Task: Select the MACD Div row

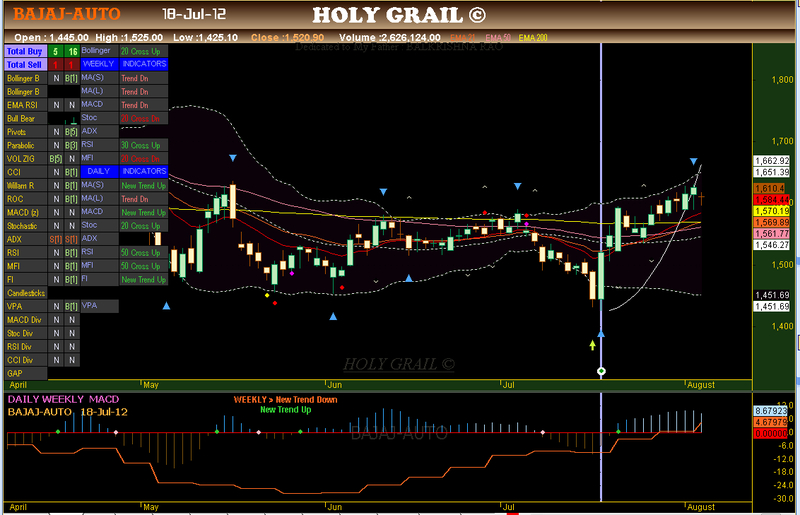Action: tap(26, 320)
